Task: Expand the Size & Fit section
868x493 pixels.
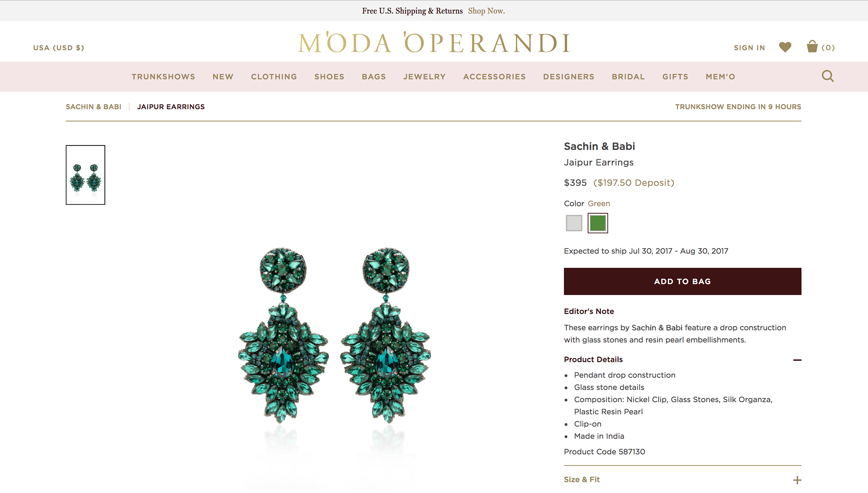Action: [x=797, y=480]
